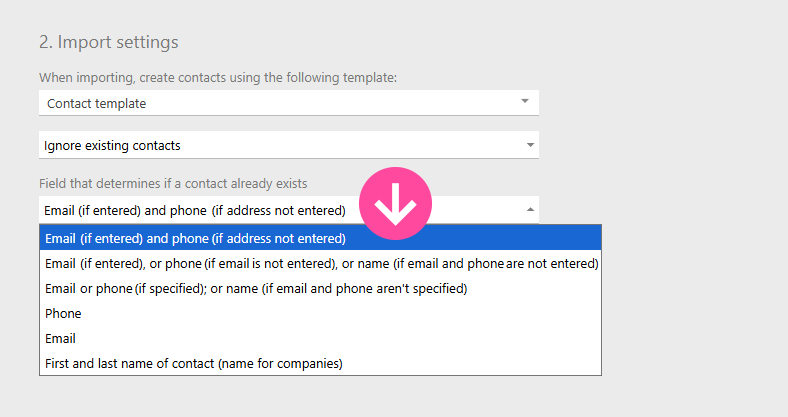Choose 'First and last name of contact' option
Viewport: 788px width, 417px height.
194,364
